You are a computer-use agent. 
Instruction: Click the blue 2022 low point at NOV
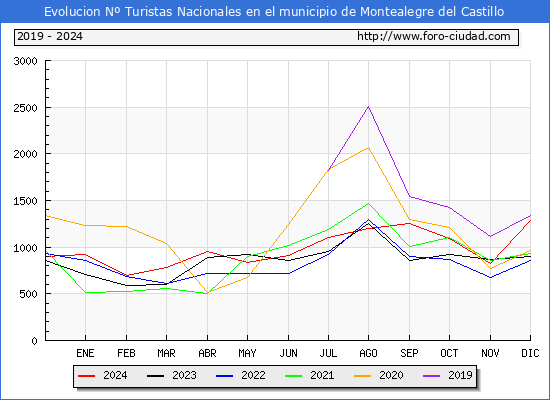490,278
